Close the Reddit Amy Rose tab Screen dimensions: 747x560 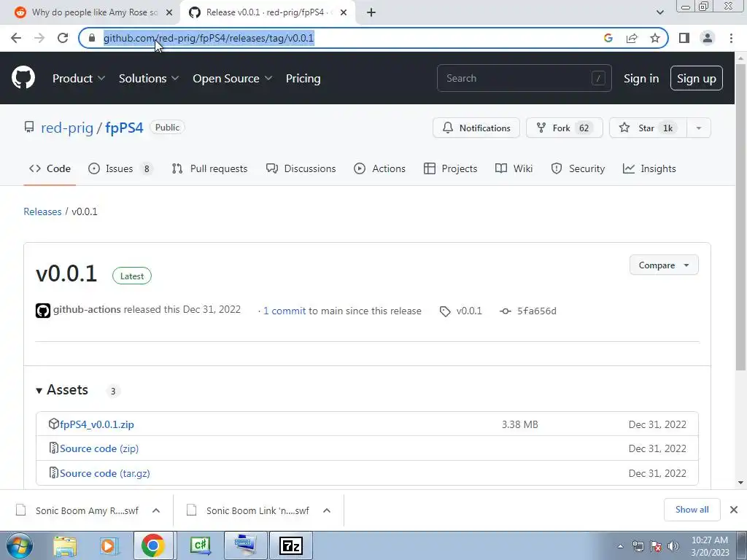click(x=169, y=12)
